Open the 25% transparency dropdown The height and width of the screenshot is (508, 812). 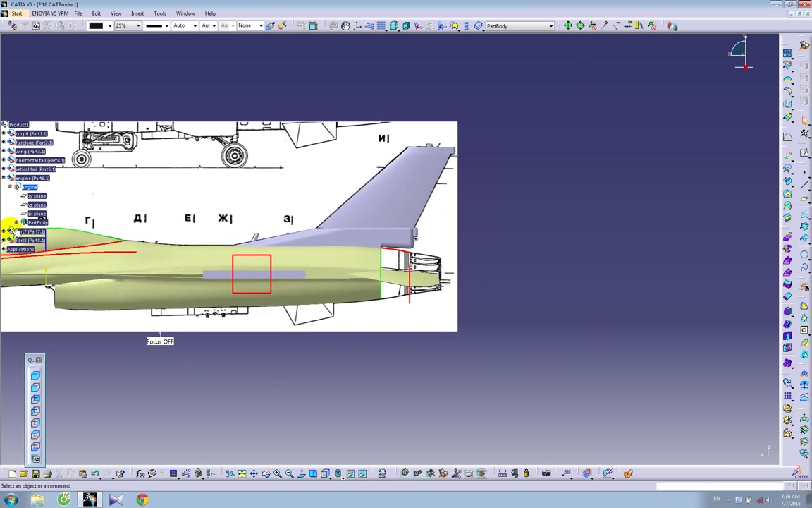pyautogui.click(x=138, y=25)
